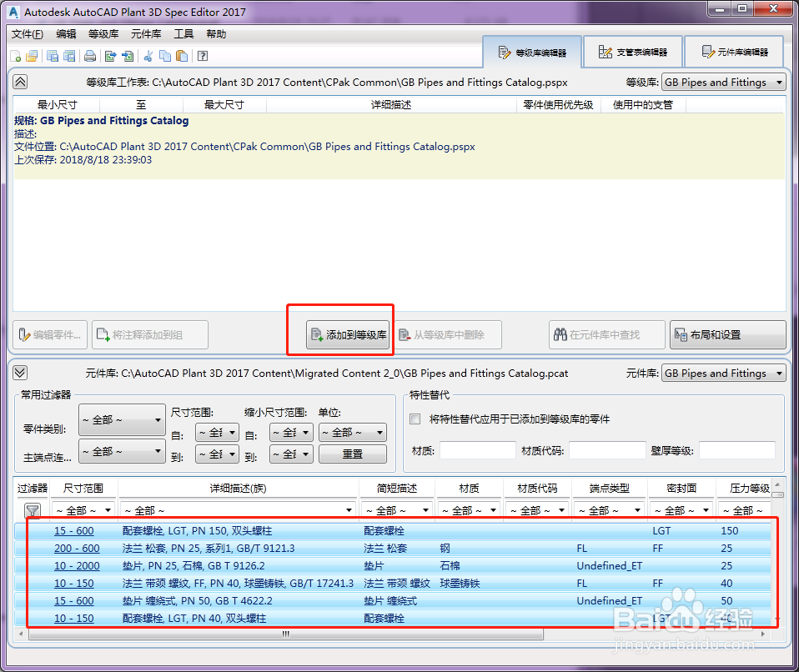Open 缩小尺寸范围 到 dropdown
The width and height of the screenshot is (799, 672).
click(291, 454)
